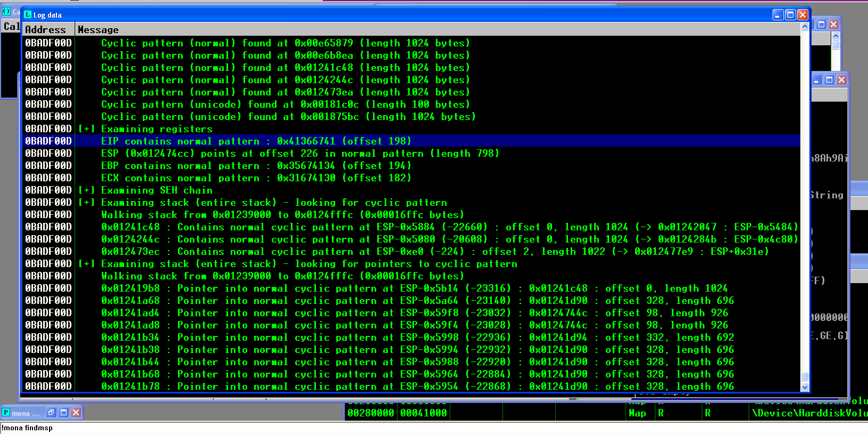The image size is (868, 434).
Task: Close the minimized mona window
Action: coord(76,412)
